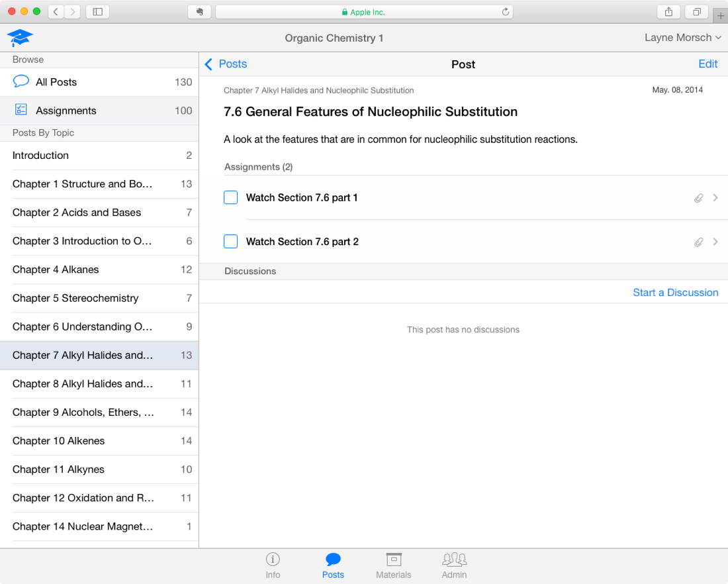Image resolution: width=728 pixels, height=584 pixels.
Task: Open the Admin people icon
Action: click(454, 560)
